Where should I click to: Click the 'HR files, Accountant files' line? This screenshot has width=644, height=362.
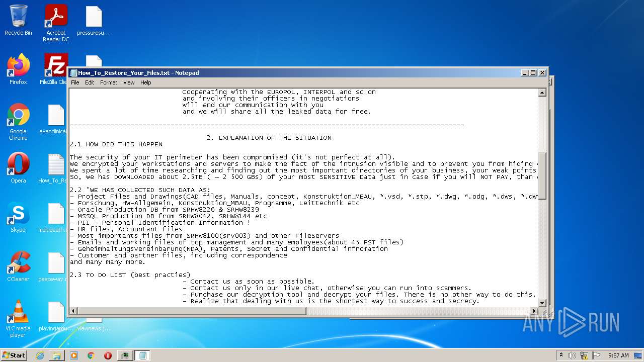(126, 229)
